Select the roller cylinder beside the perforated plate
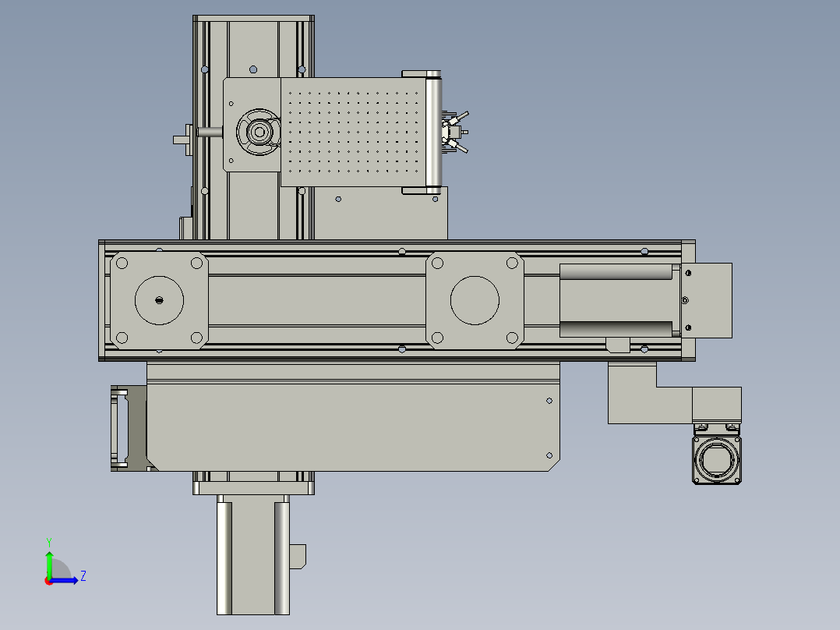This screenshot has height=630, width=840. click(433, 132)
